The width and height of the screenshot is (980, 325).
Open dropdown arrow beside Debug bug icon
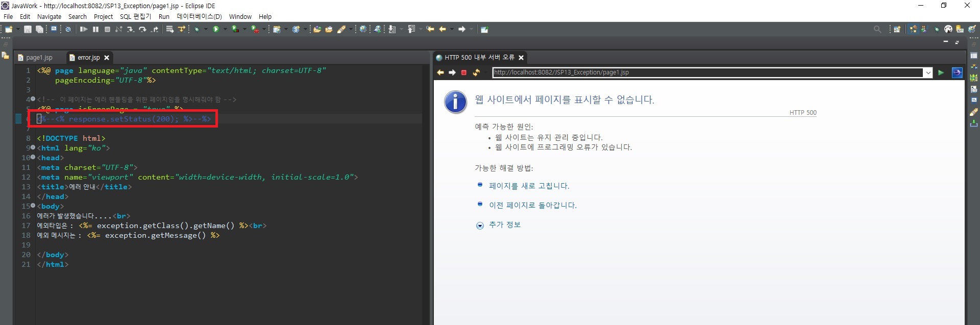(206, 30)
